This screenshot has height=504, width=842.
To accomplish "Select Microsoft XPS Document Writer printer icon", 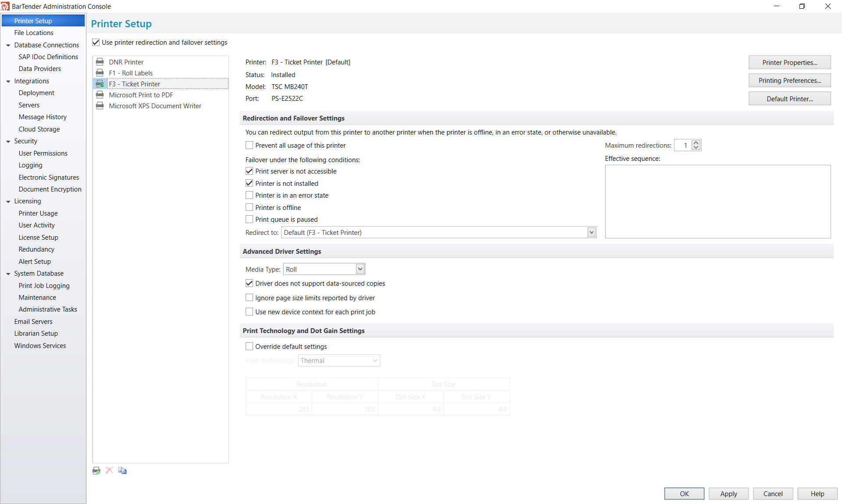I will point(100,106).
